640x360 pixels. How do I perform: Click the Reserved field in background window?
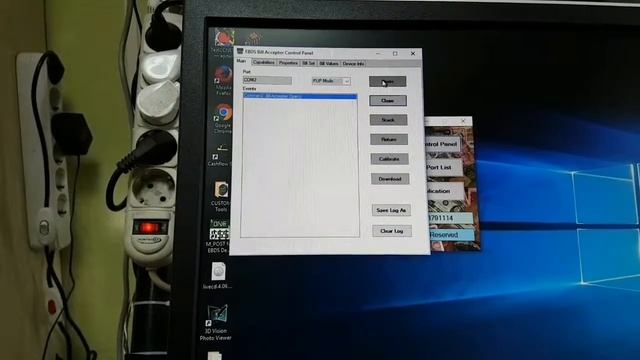pos(451,235)
